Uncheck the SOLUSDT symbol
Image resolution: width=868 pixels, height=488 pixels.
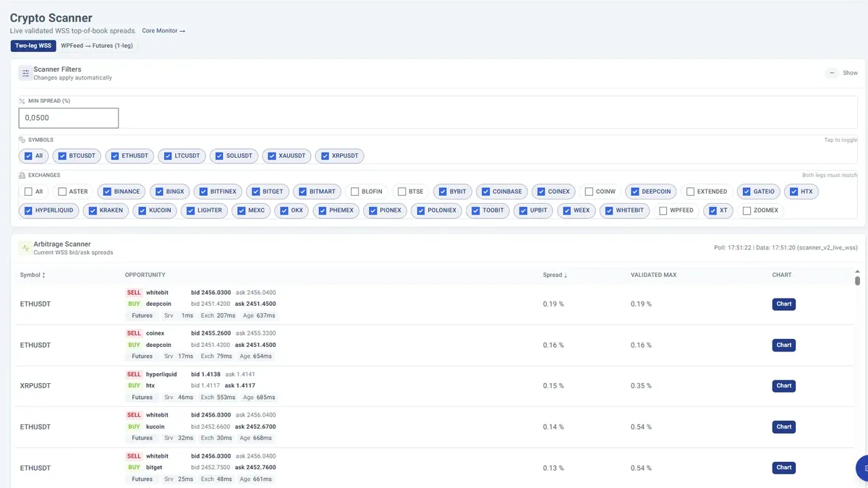click(219, 155)
